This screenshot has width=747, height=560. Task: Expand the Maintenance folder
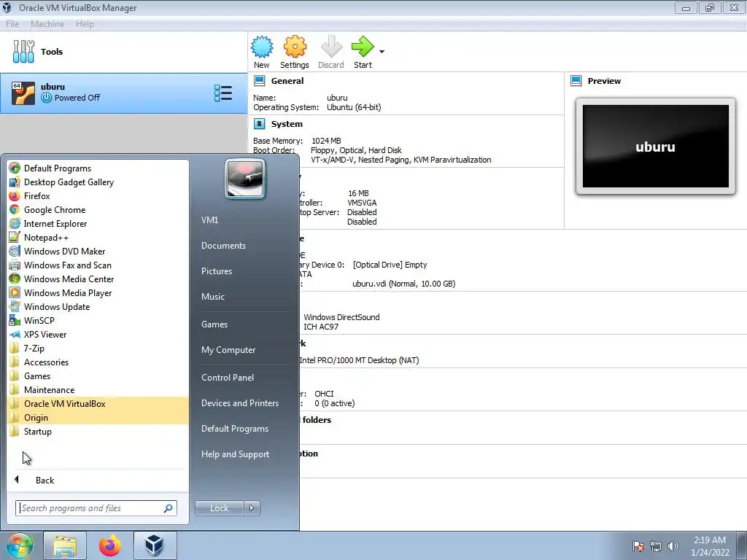(x=98, y=389)
